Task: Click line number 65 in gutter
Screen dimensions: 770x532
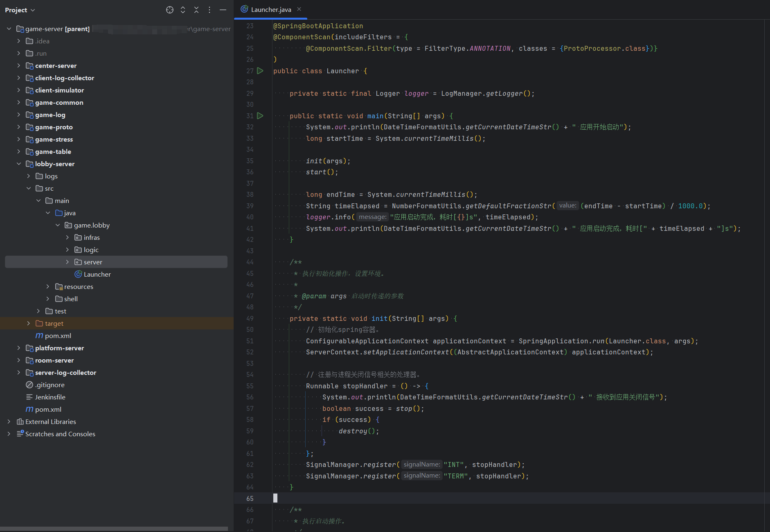Action: coord(250,498)
